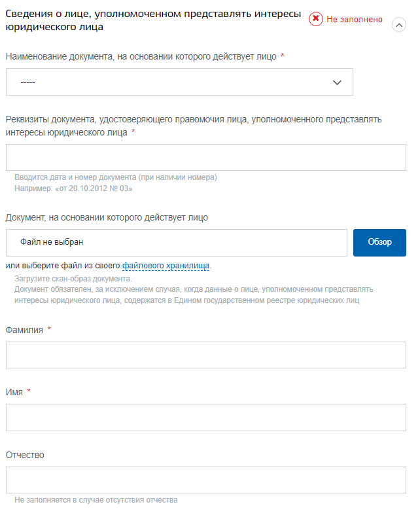Click the "Фамилия" label
The height and width of the screenshot is (515, 420).
pyautogui.click(x=24, y=330)
